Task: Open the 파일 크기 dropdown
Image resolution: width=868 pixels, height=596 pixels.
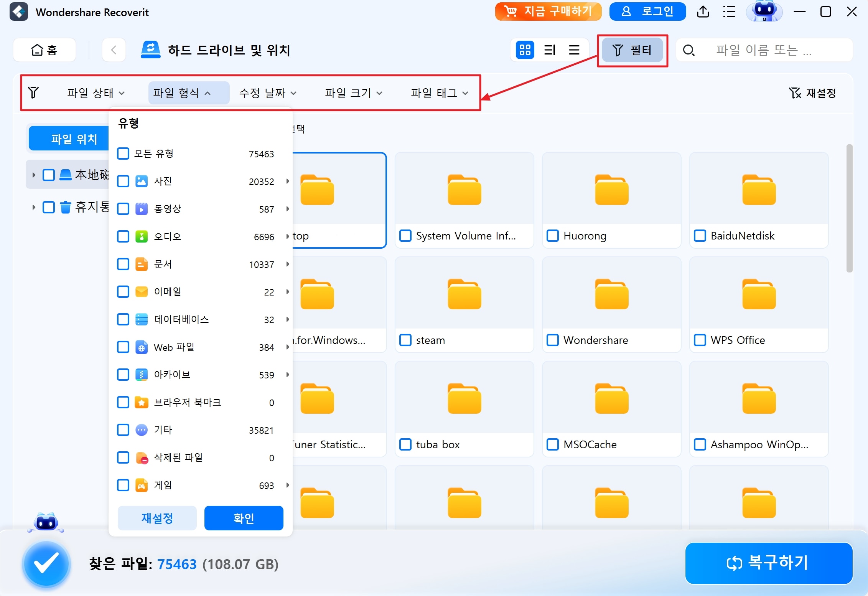Action: pos(354,93)
